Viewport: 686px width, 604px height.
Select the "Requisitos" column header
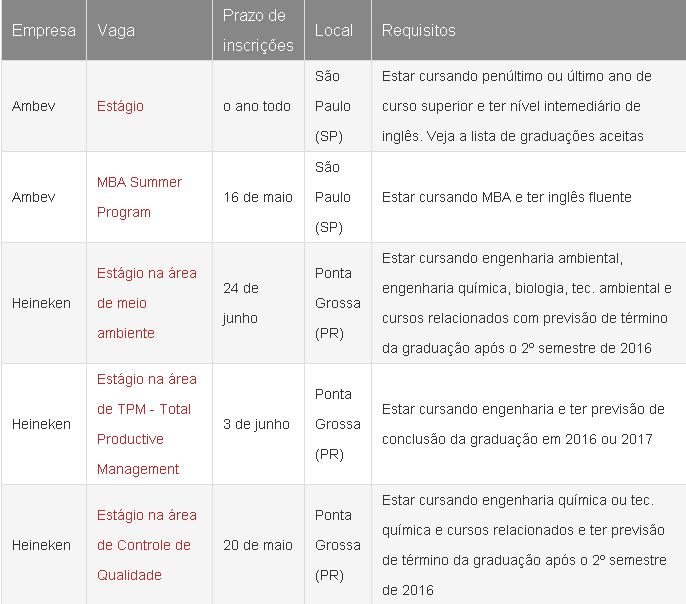419,30
